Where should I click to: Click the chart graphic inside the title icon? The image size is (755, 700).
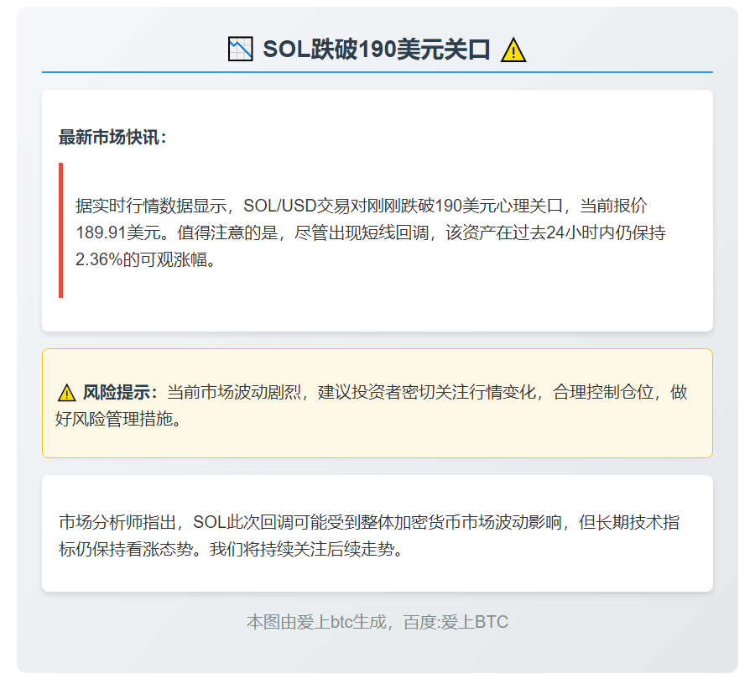(240, 50)
